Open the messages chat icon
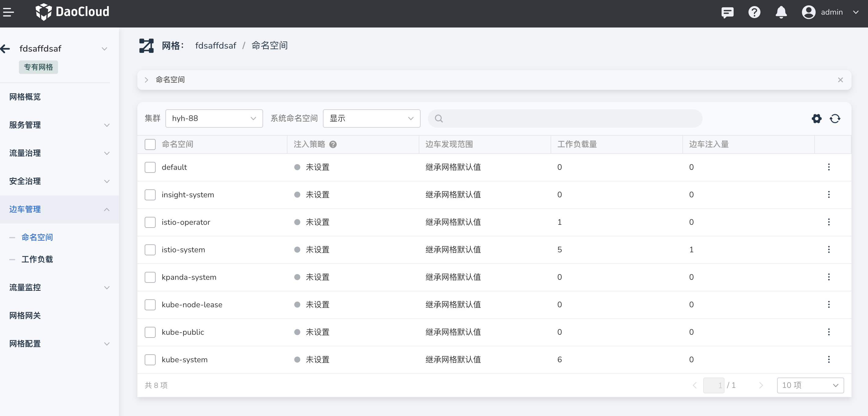 [727, 13]
